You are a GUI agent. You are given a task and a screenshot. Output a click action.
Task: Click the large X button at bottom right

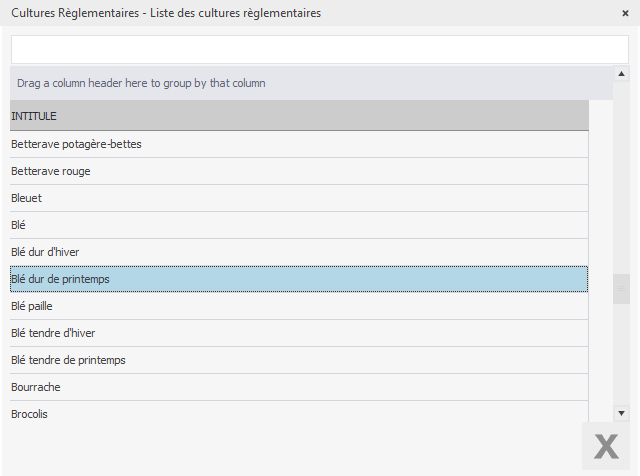click(x=606, y=447)
